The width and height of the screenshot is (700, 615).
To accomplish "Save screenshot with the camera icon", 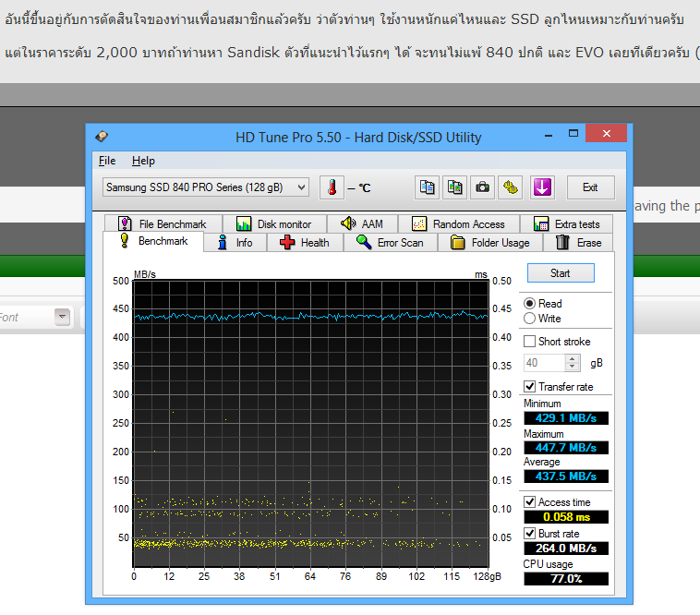I will 482,187.
